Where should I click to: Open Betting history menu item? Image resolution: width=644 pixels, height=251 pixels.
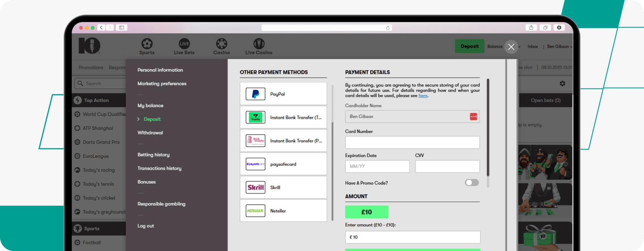(x=153, y=155)
